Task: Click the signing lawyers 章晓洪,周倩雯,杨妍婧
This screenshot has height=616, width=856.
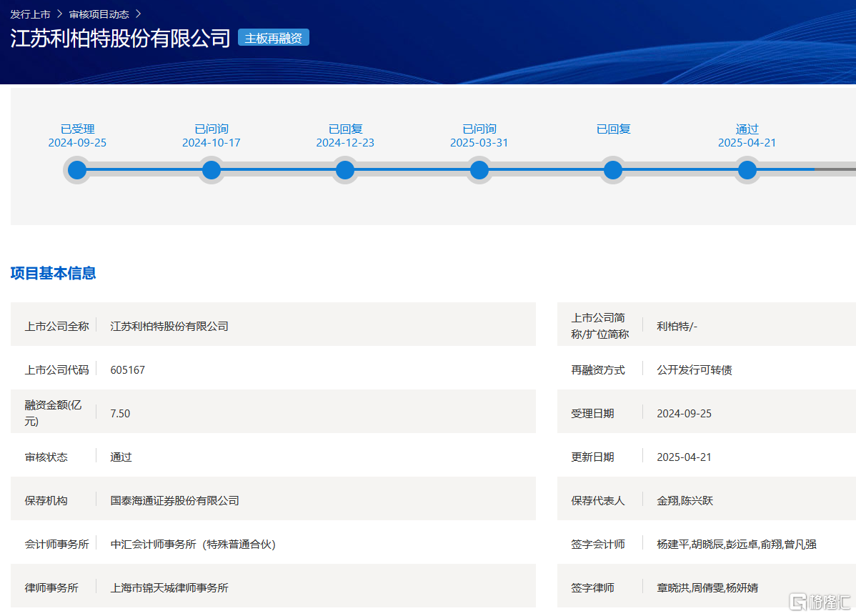Action: pos(707,588)
